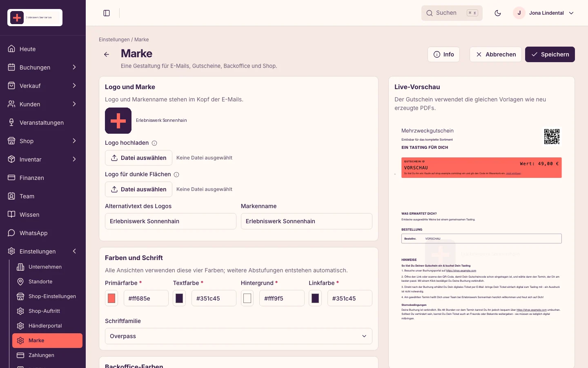Collapse the Einstellungen submenu chevron
The image size is (588, 368).
(74, 251)
